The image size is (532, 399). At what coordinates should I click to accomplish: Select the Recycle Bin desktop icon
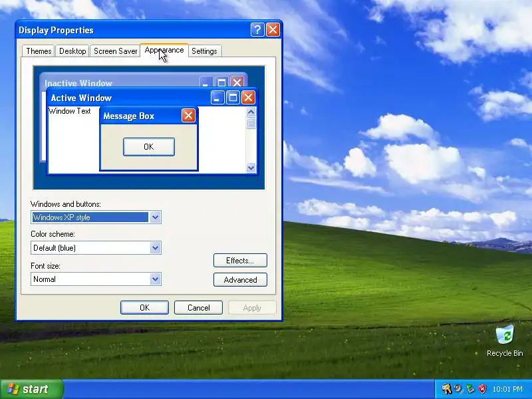click(505, 340)
